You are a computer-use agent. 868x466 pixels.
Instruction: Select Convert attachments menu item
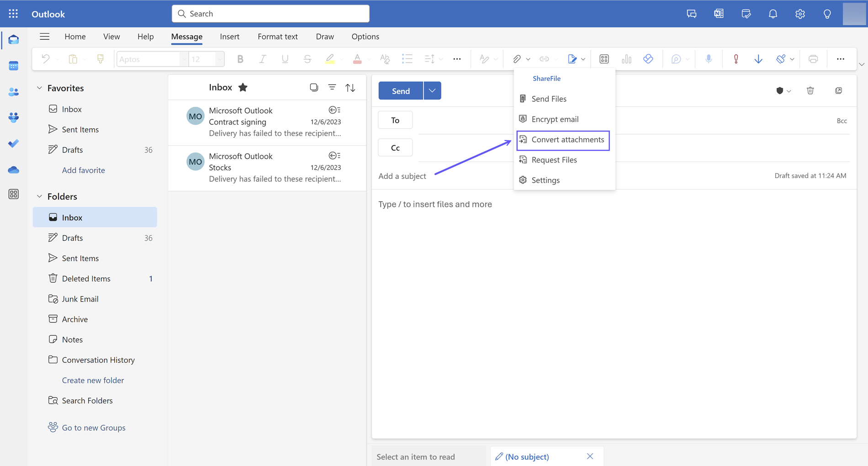[x=563, y=140]
